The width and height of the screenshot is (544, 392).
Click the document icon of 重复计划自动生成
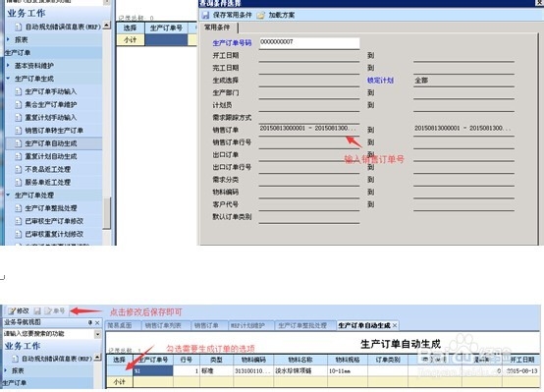coord(19,156)
